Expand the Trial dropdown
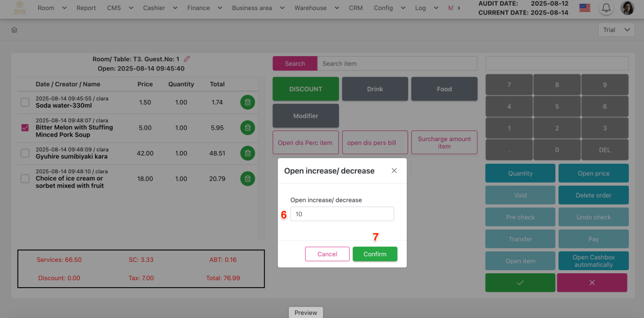Viewport: 644px width, 318px height. pos(616,30)
